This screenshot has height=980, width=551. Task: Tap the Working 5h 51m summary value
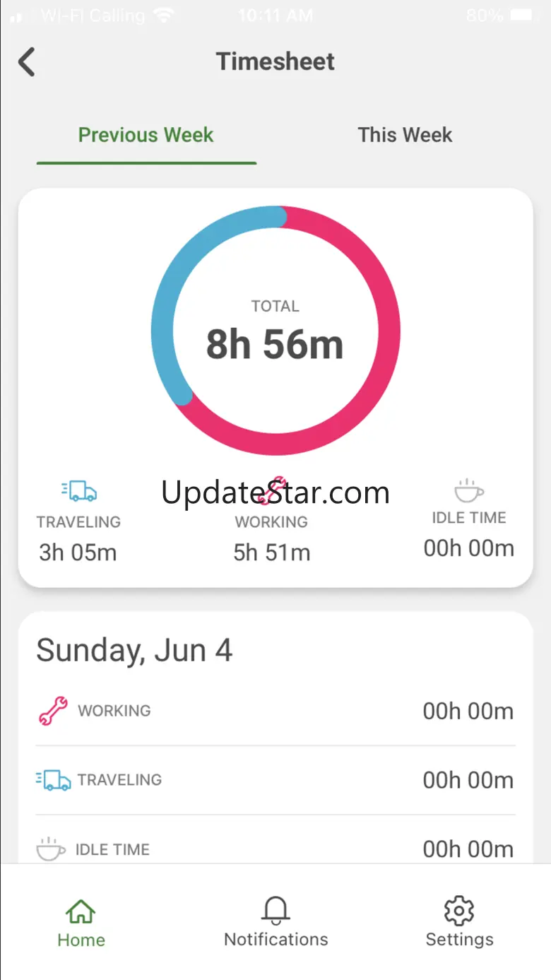point(272,553)
